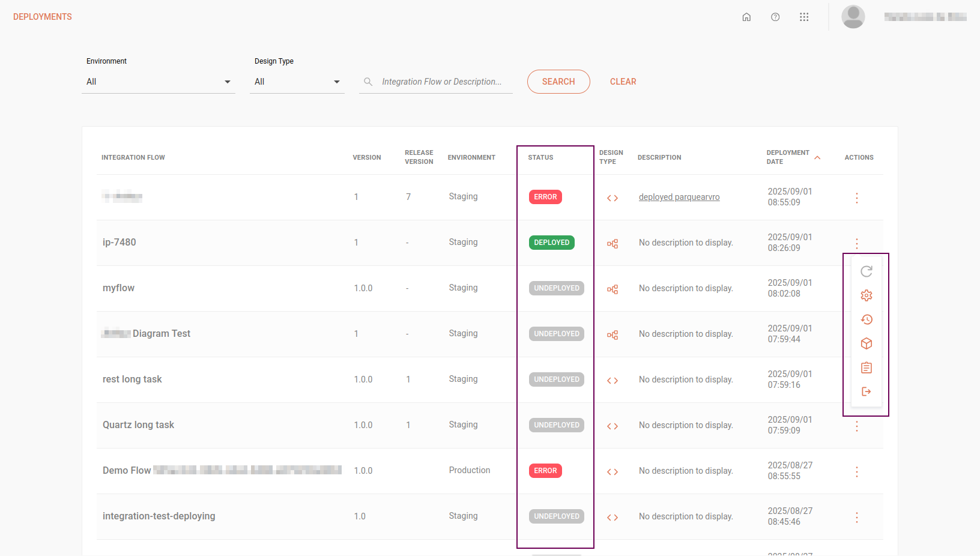Screen dimensions: 980x556
Task: Click the exit arrow icon in actions popup
Action: pos(866,391)
